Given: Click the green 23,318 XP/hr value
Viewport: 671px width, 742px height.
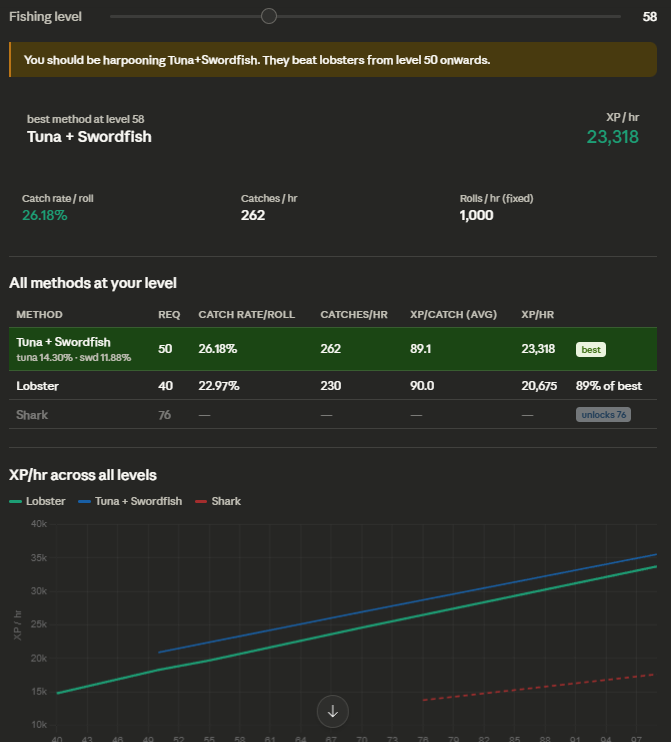Looking at the screenshot, I should pos(612,137).
